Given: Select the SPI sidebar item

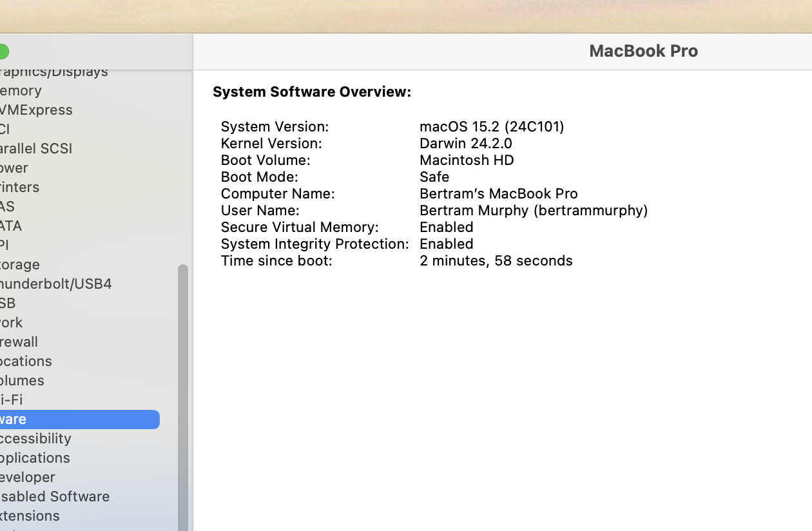Looking at the screenshot, I should (x=5, y=245).
